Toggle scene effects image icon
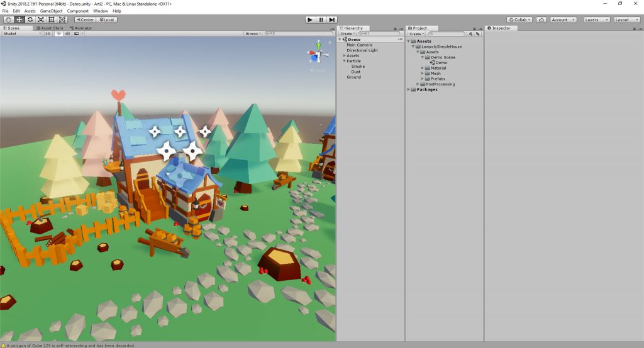Image resolution: width=644 pixels, height=348 pixels. (x=76, y=34)
